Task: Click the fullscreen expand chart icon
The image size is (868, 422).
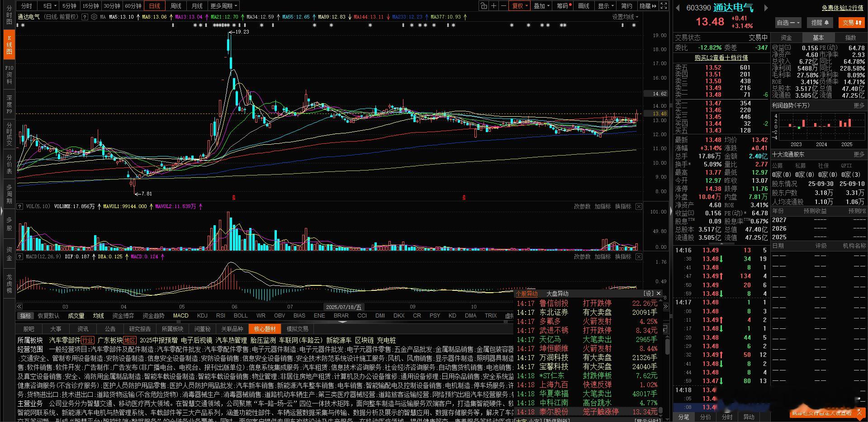Action: 664,6
